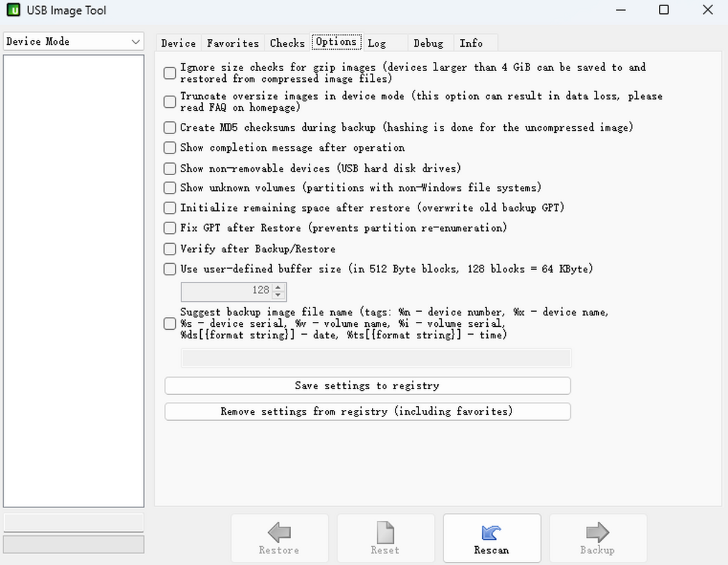Go to the Checks tab

coord(288,43)
